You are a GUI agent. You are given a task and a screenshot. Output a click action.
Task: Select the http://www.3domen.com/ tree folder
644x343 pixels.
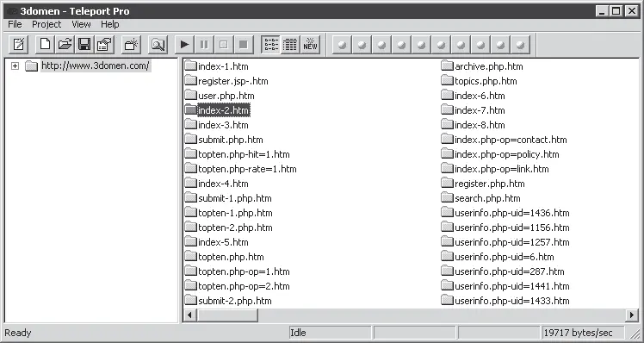click(96, 65)
